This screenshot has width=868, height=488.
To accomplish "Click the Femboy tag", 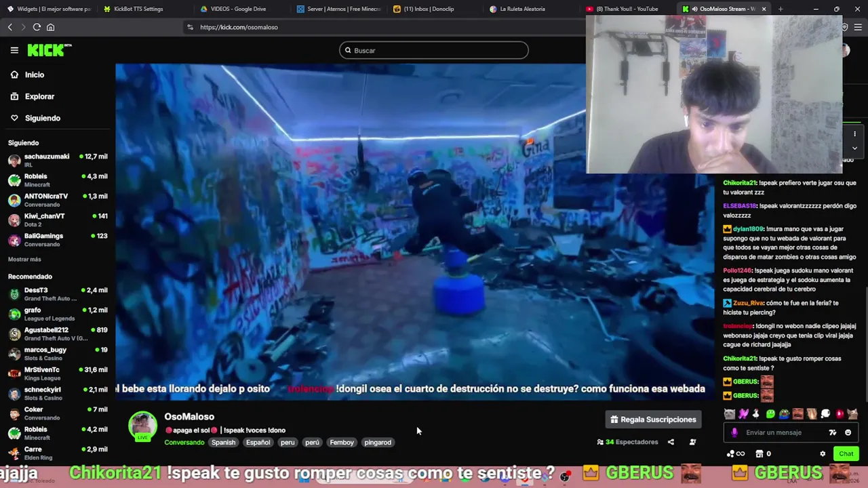I will click(342, 443).
